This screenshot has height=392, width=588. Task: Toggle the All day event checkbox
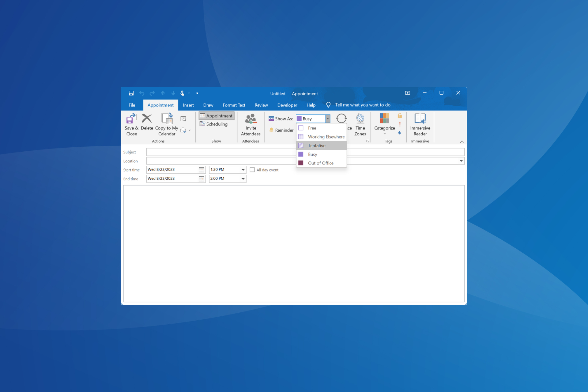click(x=251, y=170)
